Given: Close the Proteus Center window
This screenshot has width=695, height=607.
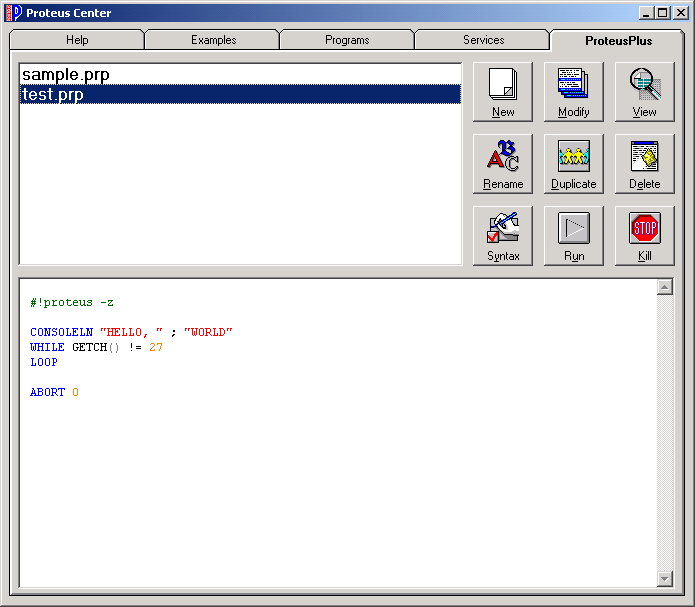Looking at the screenshot, I should pos(680,13).
